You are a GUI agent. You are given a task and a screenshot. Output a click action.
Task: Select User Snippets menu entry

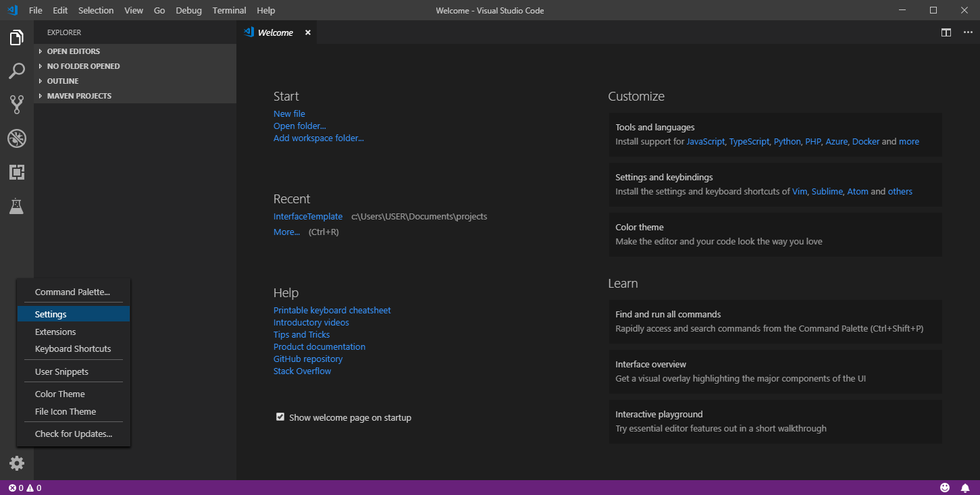click(x=74, y=371)
